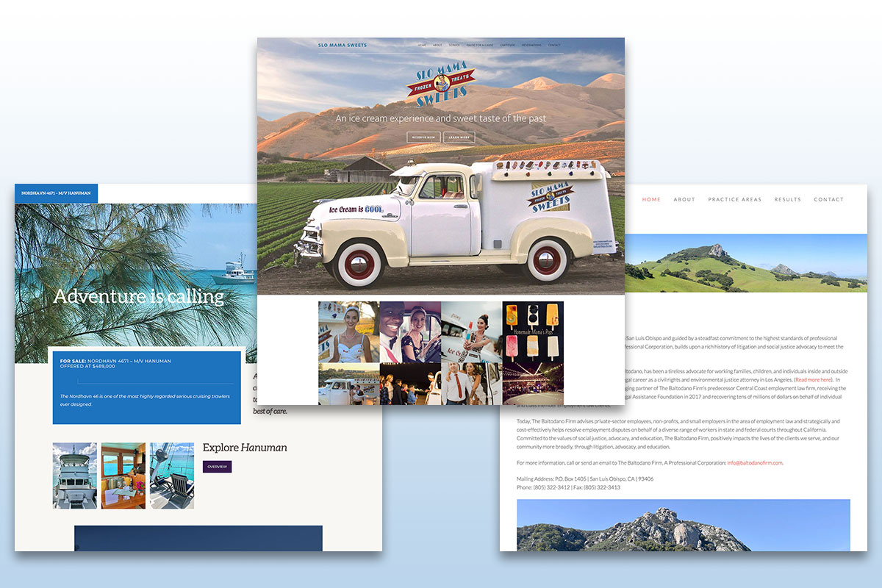The width and height of the screenshot is (882, 588).
Task: Open CONTACT in the SLO Mama Sweets menu
Action: (554, 45)
